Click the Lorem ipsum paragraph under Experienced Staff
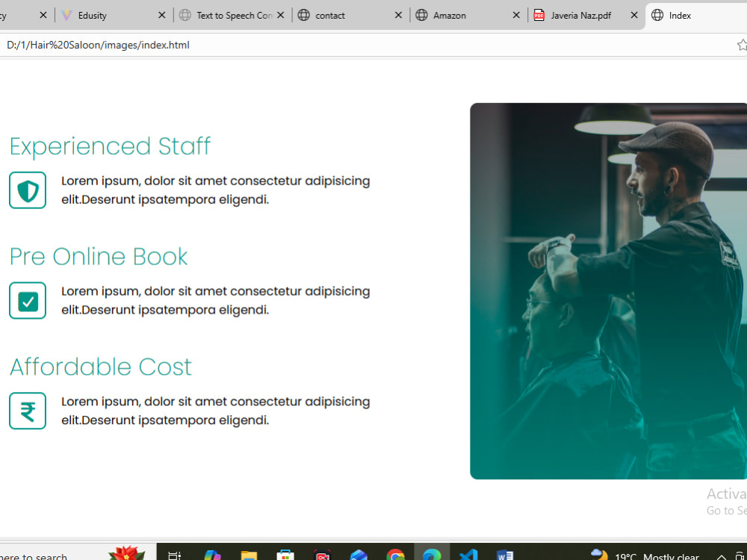747x560 pixels. point(215,190)
